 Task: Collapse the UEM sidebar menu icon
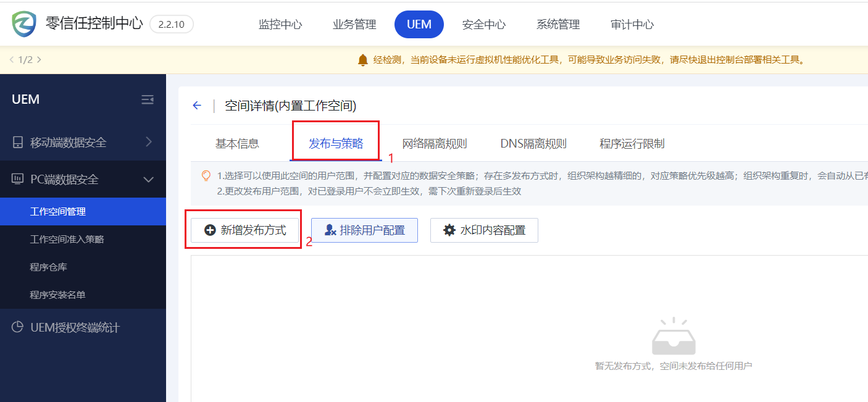pyautogui.click(x=148, y=99)
